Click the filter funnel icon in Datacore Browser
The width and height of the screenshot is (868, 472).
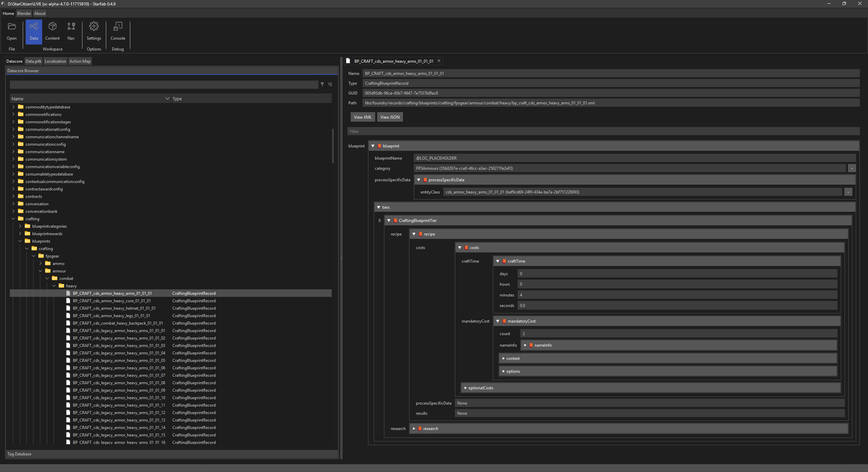322,84
